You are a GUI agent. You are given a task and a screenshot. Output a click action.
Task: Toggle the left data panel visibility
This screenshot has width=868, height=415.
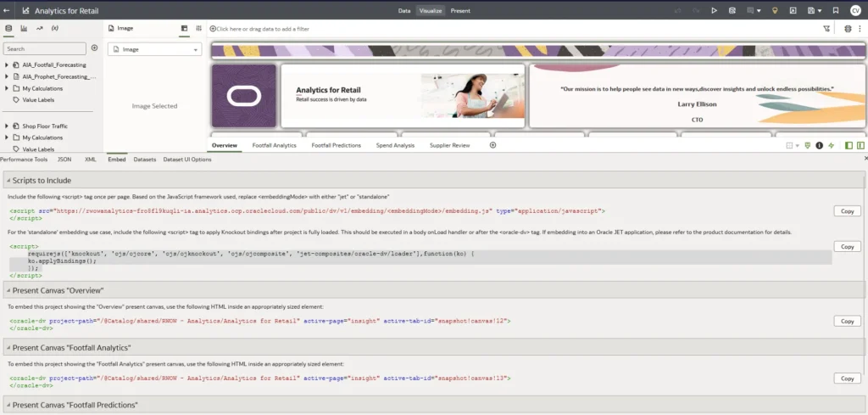pyautogui.click(x=849, y=146)
